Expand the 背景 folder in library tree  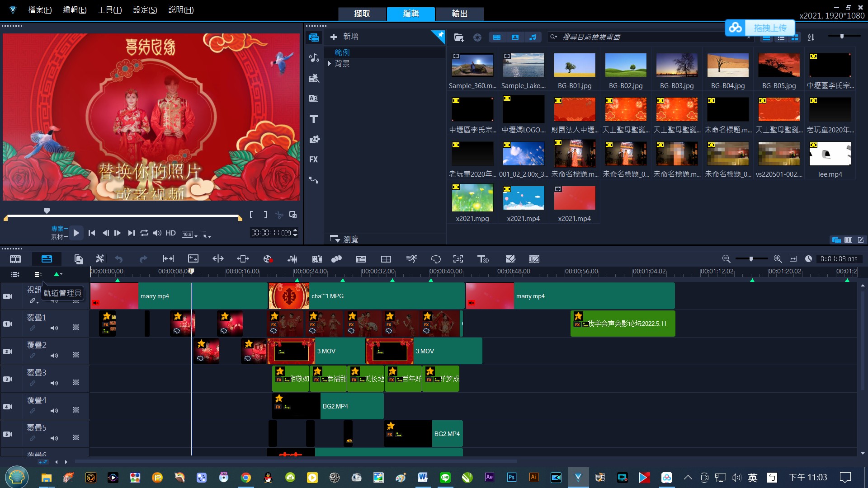click(330, 64)
